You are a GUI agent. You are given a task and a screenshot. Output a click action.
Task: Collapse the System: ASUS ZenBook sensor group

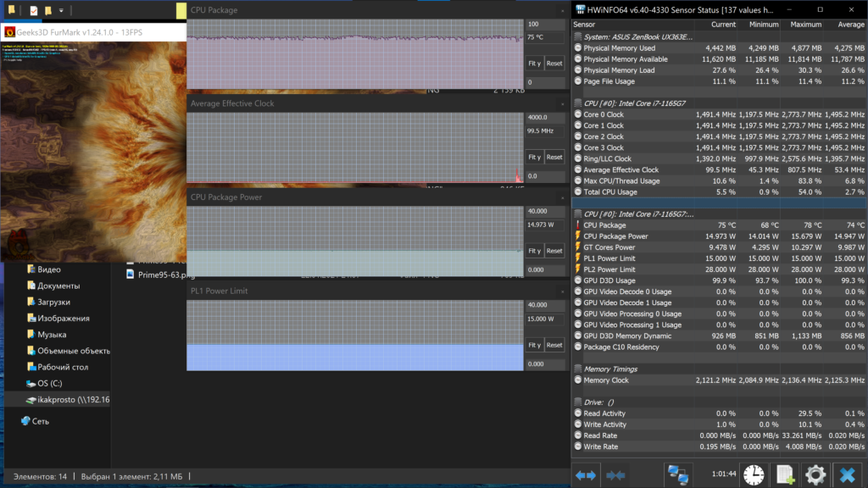click(578, 37)
